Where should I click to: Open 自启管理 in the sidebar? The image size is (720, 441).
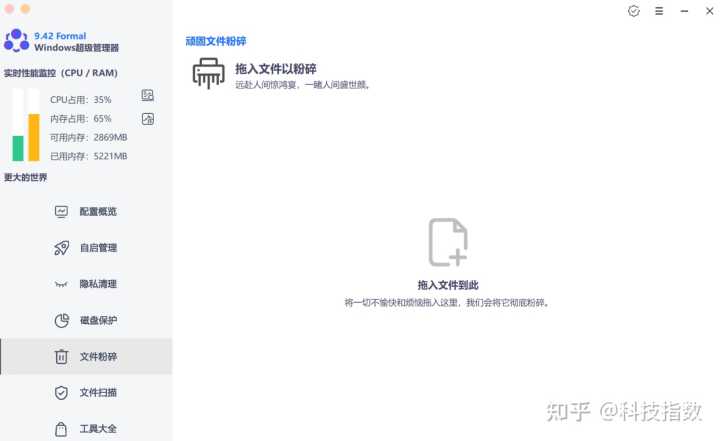pyautogui.click(x=86, y=248)
